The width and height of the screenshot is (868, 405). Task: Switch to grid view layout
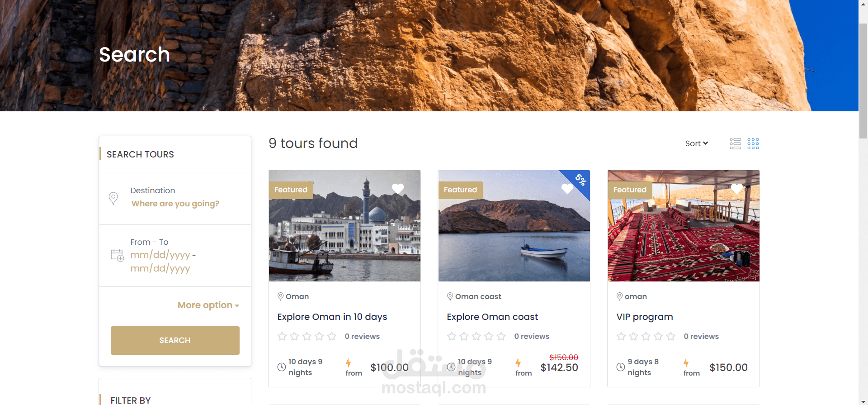click(753, 144)
